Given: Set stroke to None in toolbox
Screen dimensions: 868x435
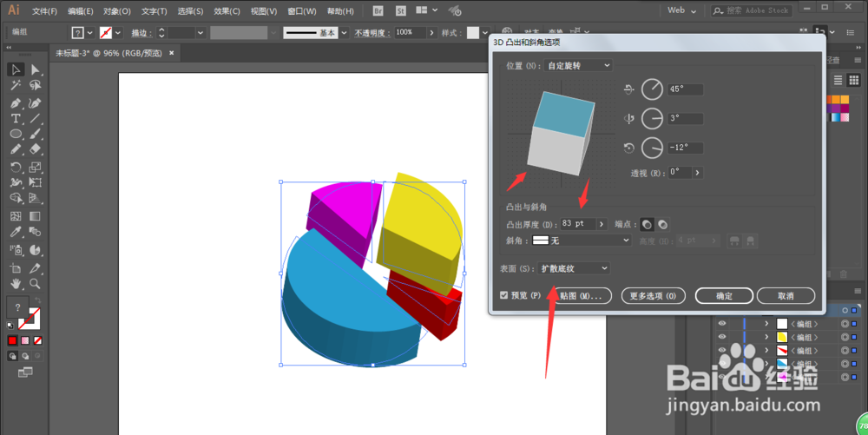Looking at the screenshot, I should pos(37,340).
